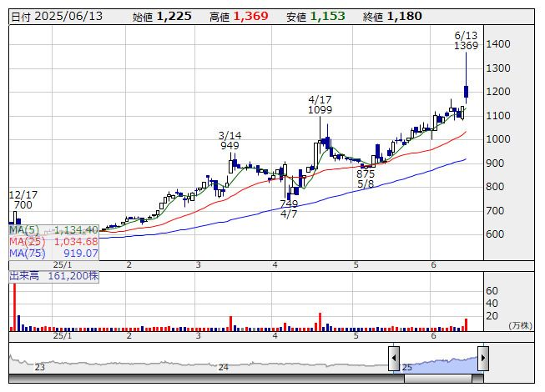This screenshot has height=392, width=545.
Task: Click the latest red volume bar on 6/13
Action: pyautogui.click(x=466, y=324)
